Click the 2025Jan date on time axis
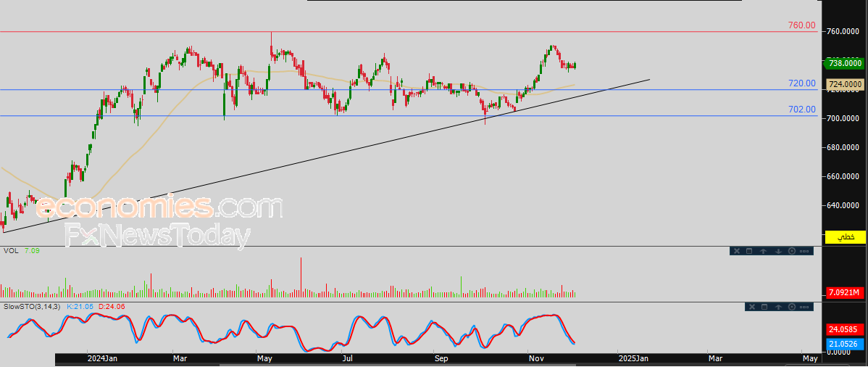 (633, 359)
